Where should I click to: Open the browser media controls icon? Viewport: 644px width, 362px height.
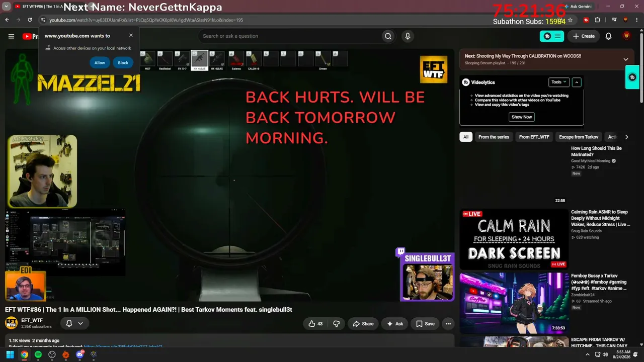click(614, 20)
